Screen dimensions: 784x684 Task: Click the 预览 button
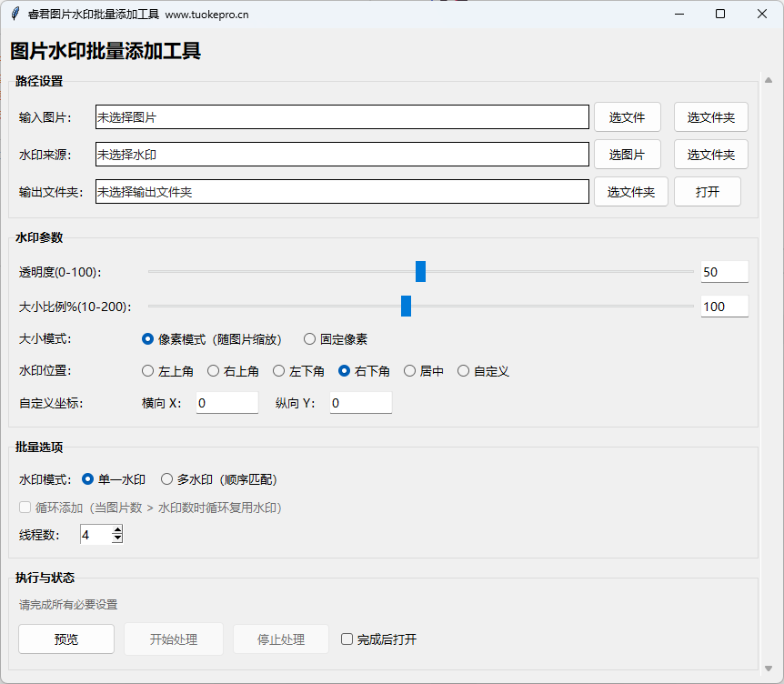click(x=66, y=639)
